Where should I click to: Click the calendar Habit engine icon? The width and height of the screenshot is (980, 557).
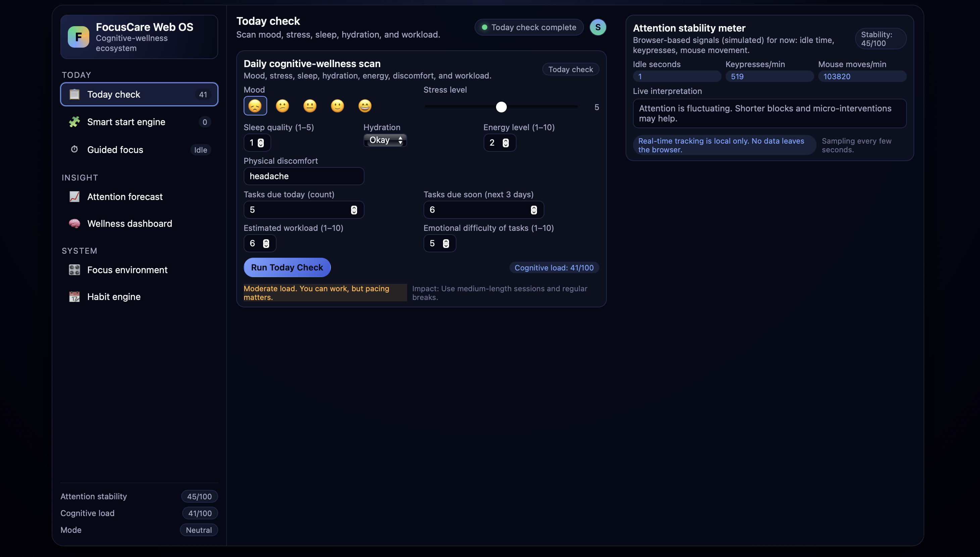pos(74,297)
